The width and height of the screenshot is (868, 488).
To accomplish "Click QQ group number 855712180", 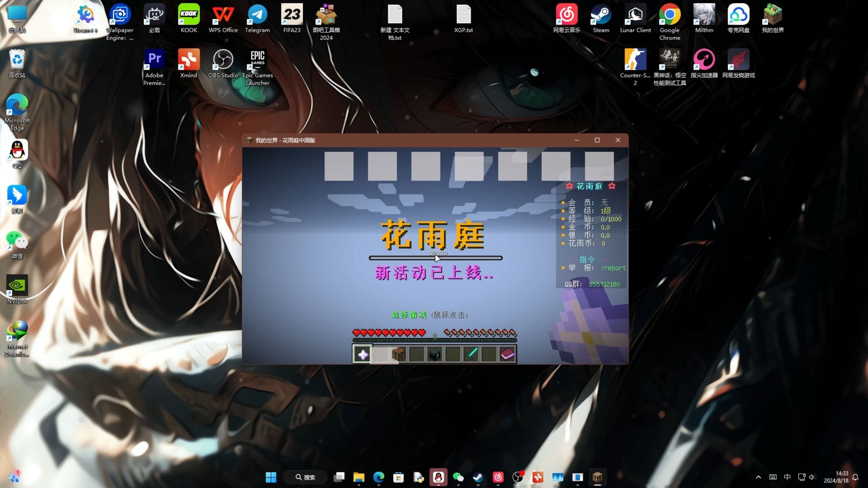I will [604, 284].
